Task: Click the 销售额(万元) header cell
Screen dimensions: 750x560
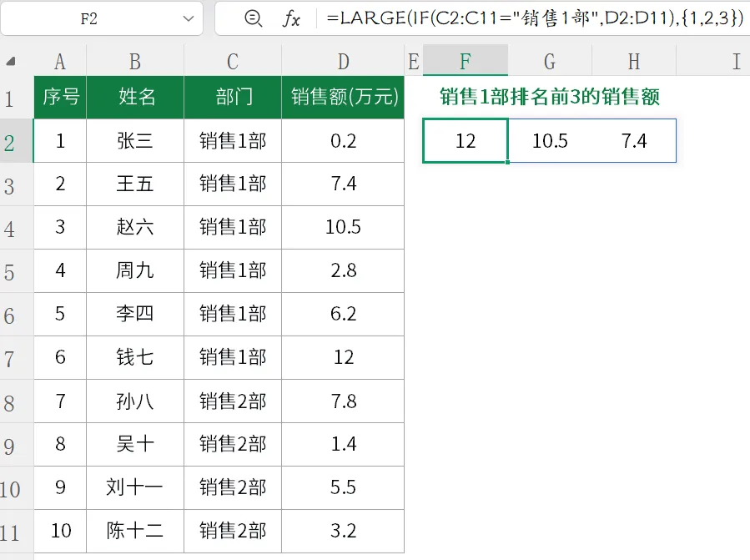Action: coord(343,97)
